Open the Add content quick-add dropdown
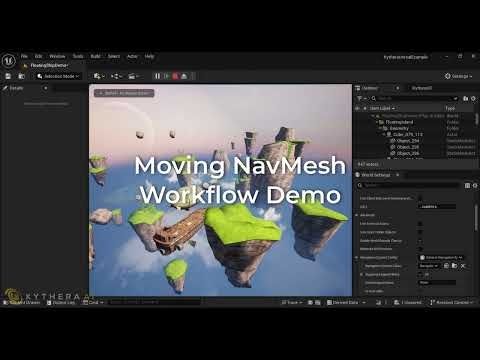This screenshot has width=480, height=360. 99,76
